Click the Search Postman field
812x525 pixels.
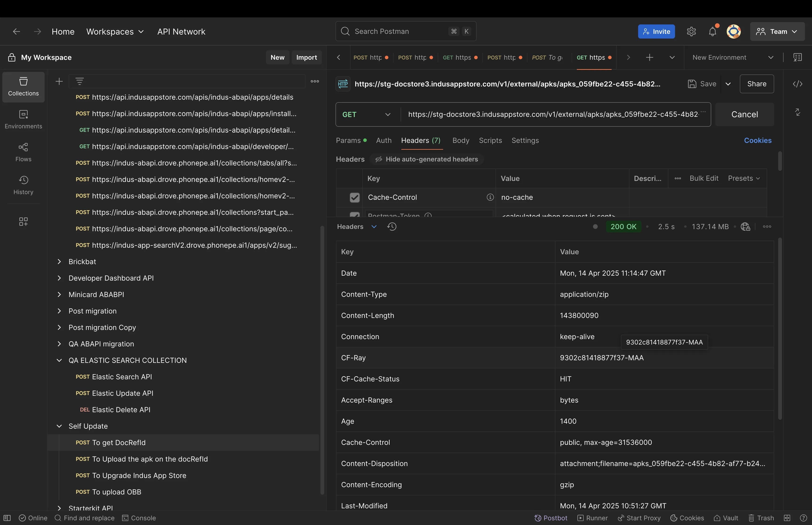[x=406, y=31]
